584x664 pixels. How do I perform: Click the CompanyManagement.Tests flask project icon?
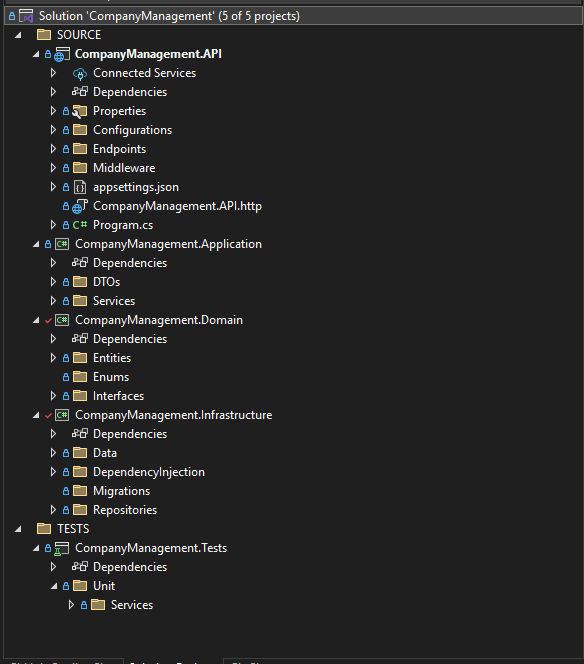62,548
